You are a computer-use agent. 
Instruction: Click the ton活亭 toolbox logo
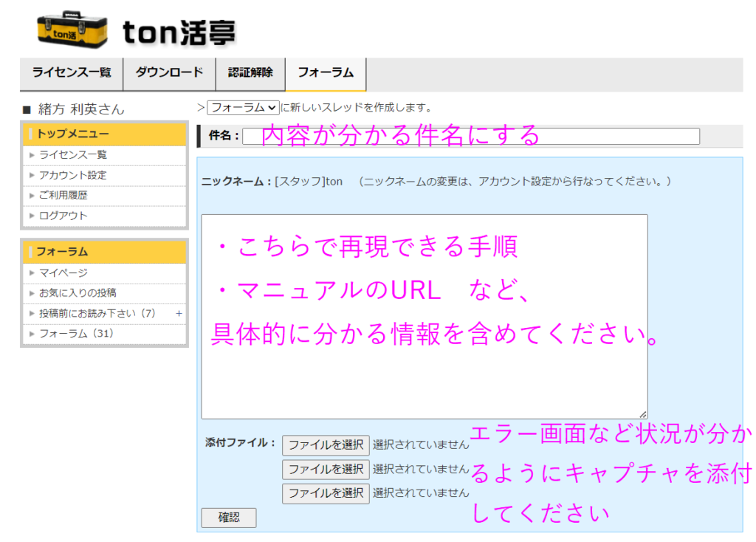[x=72, y=30]
